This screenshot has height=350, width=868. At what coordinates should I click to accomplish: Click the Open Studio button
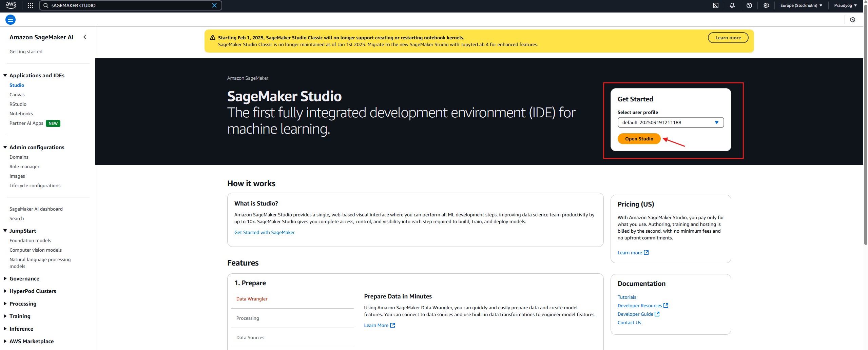pyautogui.click(x=639, y=139)
